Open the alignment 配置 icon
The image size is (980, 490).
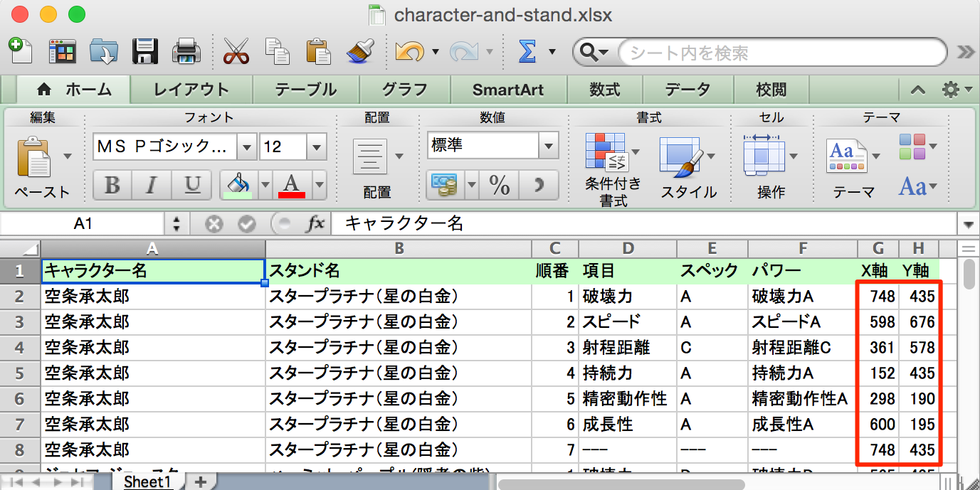370,156
